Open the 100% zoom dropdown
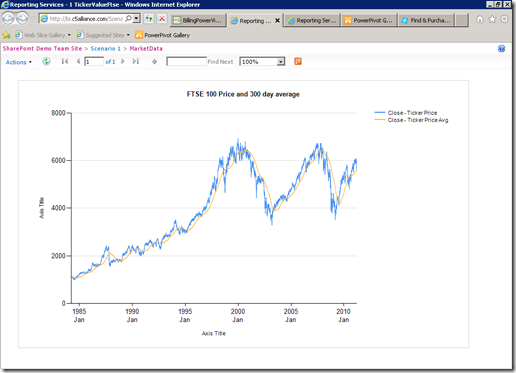This screenshot has height=373, width=516. (x=262, y=62)
